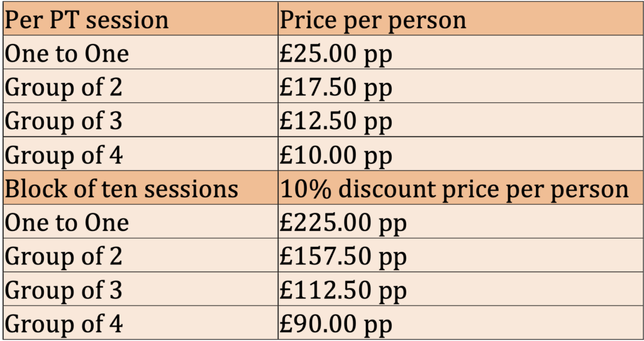Click the 'Block of ten sessions' header cell
The height and width of the screenshot is (341, 644).
point(140,187)
